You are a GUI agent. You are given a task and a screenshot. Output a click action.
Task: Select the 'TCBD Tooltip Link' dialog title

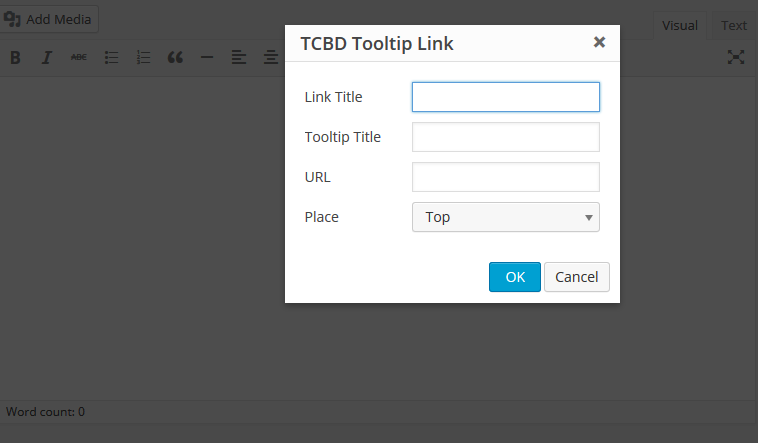click(377, 44)
